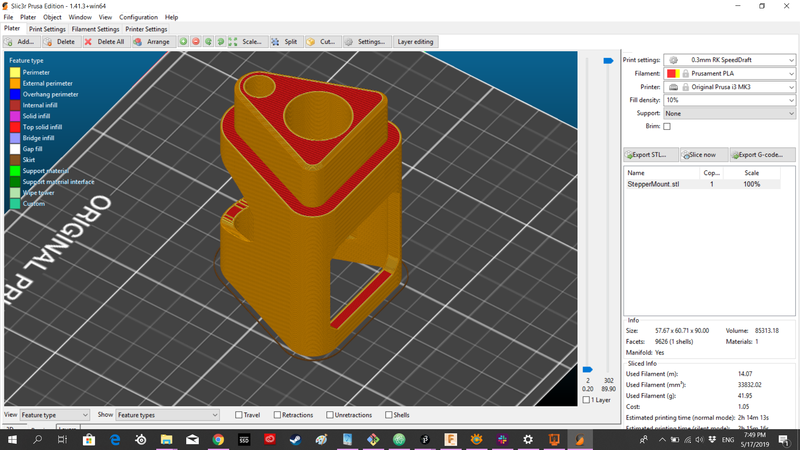Click Export G-code button

[x=762, y=155]
